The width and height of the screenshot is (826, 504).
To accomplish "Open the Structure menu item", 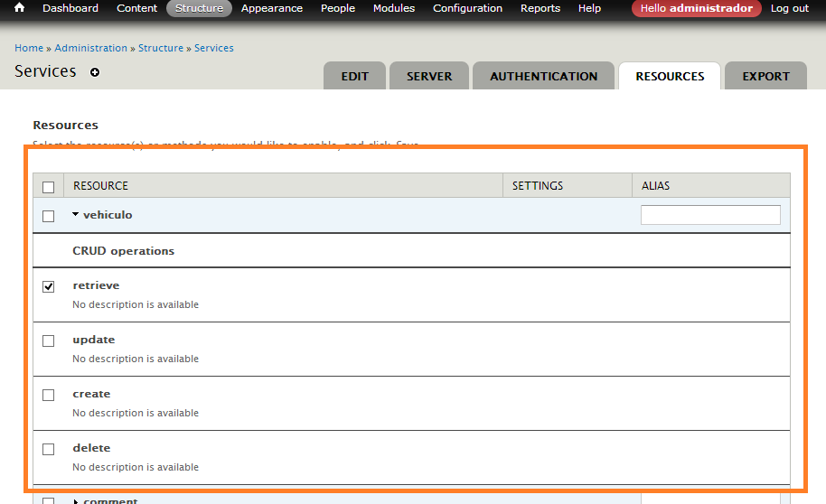I will click(199, 8).
